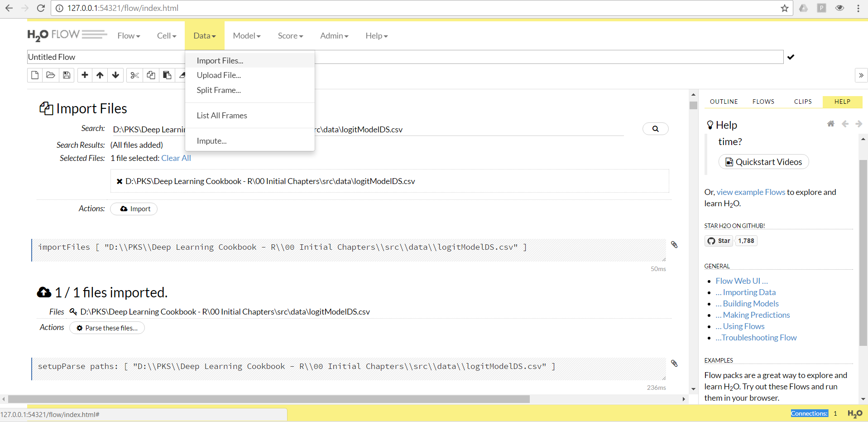Open the Help dropdown menu
868x422 pixels.
coord(377,36)
